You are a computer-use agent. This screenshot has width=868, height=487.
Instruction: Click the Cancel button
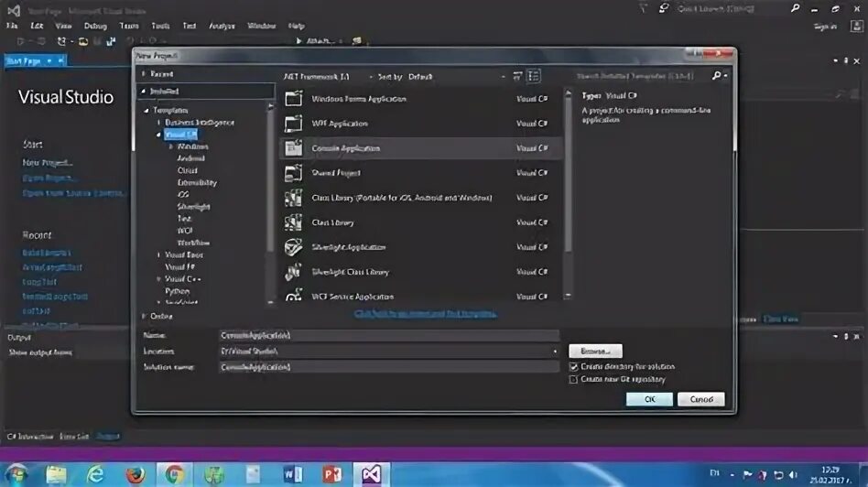(x=701, y=399)
